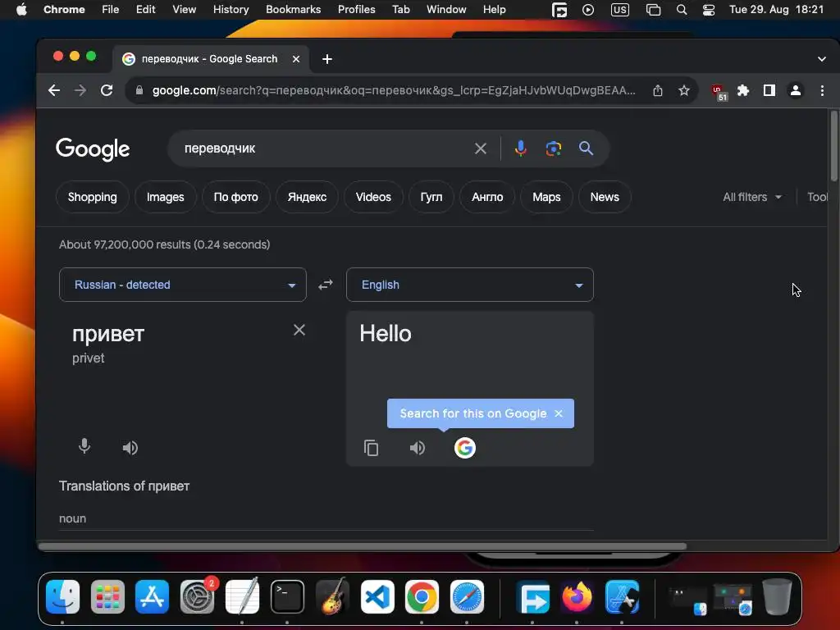Open Chrome three-dot menu
The image size is (840, 630).
click(x=822, y=90)
